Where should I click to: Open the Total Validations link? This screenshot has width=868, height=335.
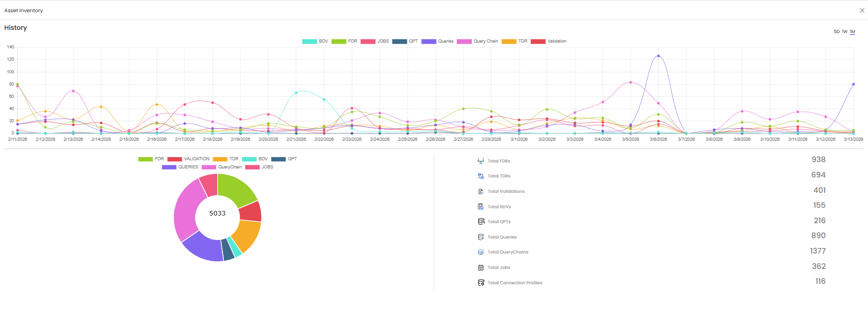coord(506,191)
